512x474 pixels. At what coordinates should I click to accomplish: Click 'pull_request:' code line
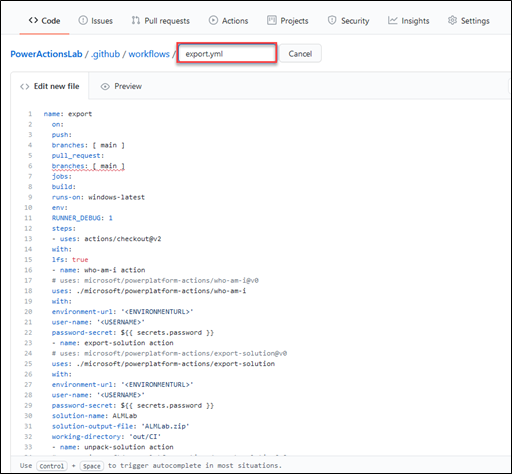point(78,156)
